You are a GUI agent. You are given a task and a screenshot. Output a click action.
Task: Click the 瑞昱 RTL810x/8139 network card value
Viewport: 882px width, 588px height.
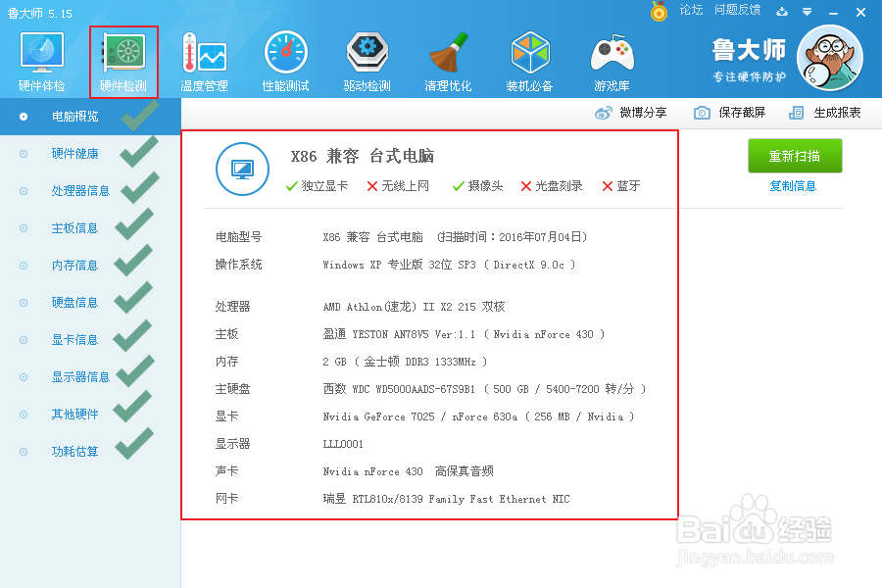(x=446, y=499)
